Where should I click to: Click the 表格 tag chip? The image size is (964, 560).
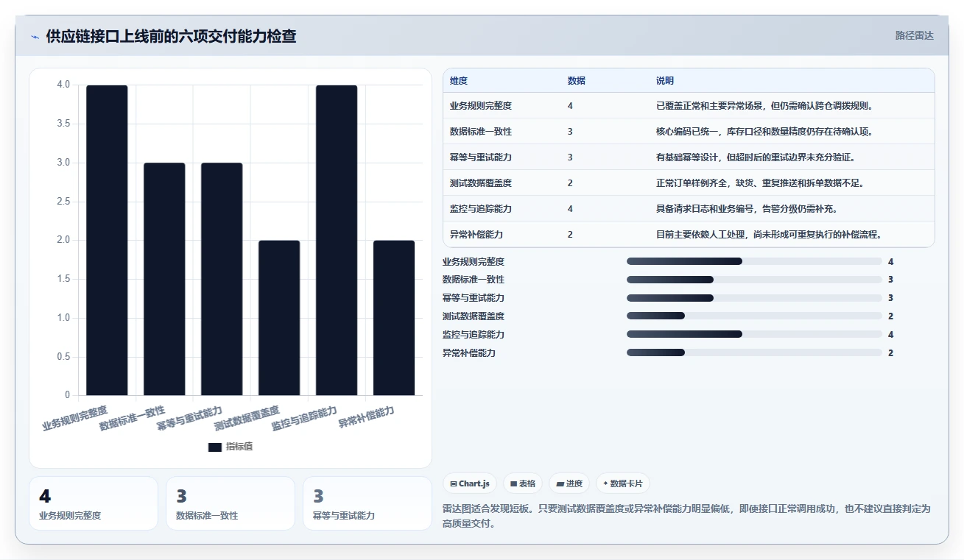click(523, 483)
